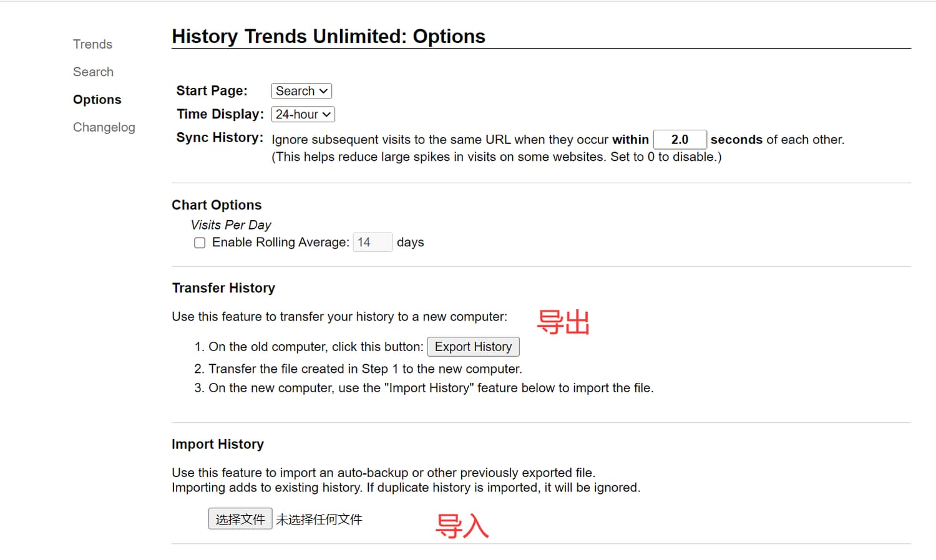Screen dimensions: 936x560
Task: Select Options in the sidebar navigation
Action: [97, 100]
